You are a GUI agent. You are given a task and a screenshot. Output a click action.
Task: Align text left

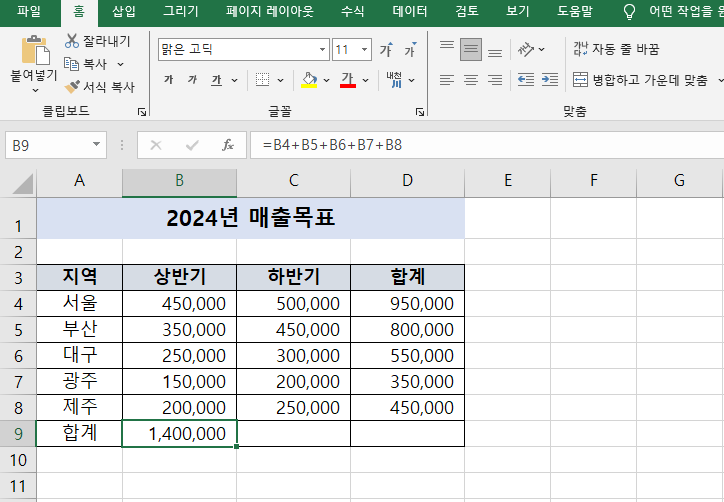pos(447,80)
